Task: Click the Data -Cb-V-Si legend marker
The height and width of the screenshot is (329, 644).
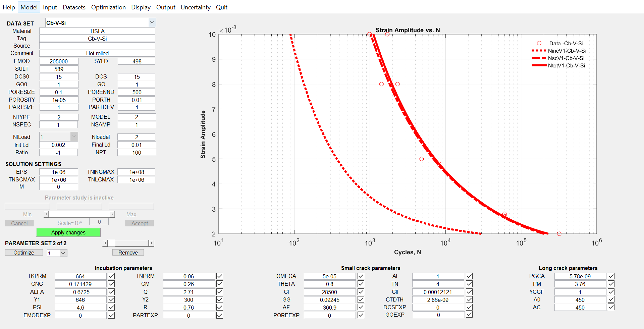Action: pos(539,43)
